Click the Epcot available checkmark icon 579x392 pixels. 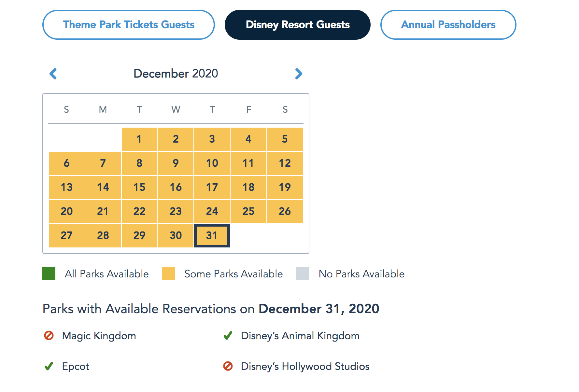[x=49, y=366]
